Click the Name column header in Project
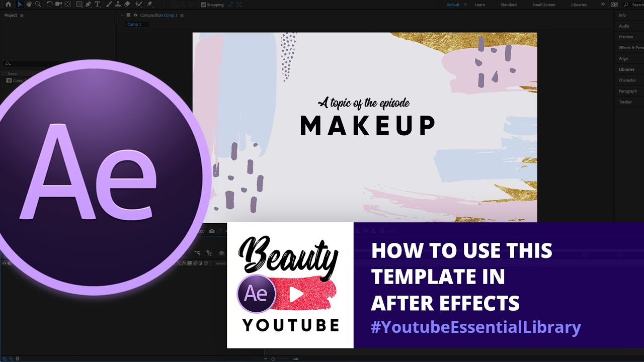Viewport: 644px width, 362px height. (12, 73)
